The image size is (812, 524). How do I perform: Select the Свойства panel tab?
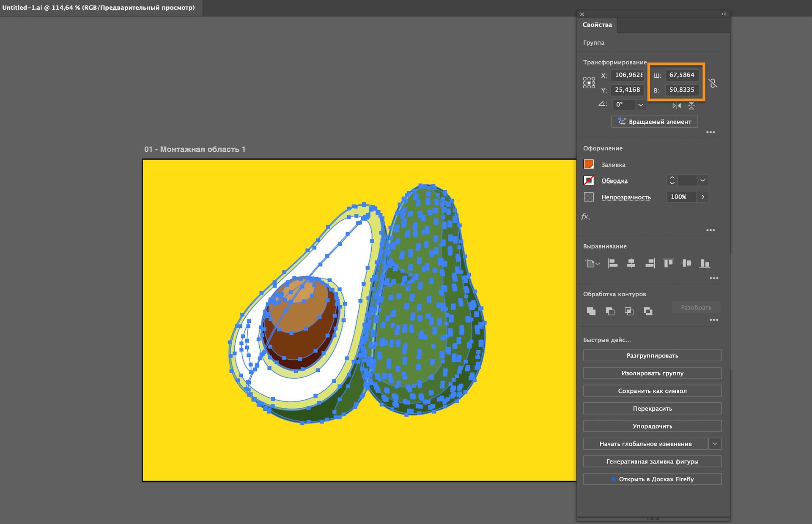(x=597, y=25)
